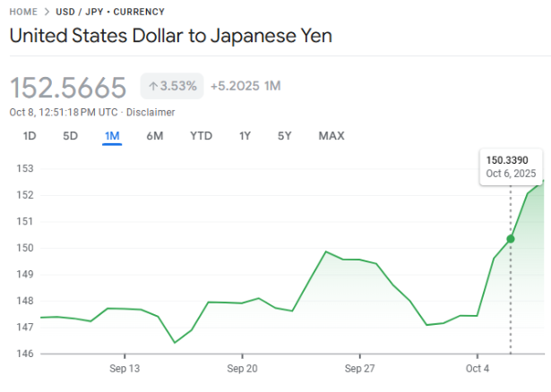Click the 150.3390 Oct 6 tooltip
The height and width of the screenshot is (392, 551).
click(511, 166)
